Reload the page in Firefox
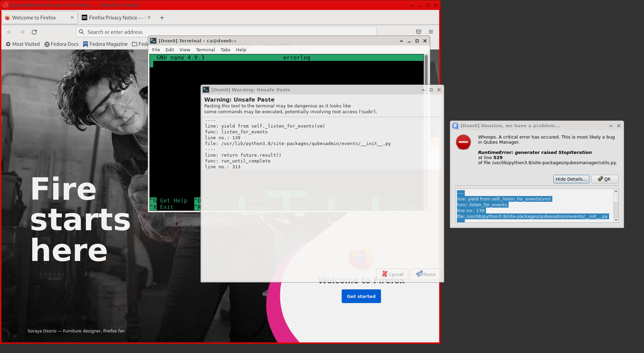 tap(34, 32)
